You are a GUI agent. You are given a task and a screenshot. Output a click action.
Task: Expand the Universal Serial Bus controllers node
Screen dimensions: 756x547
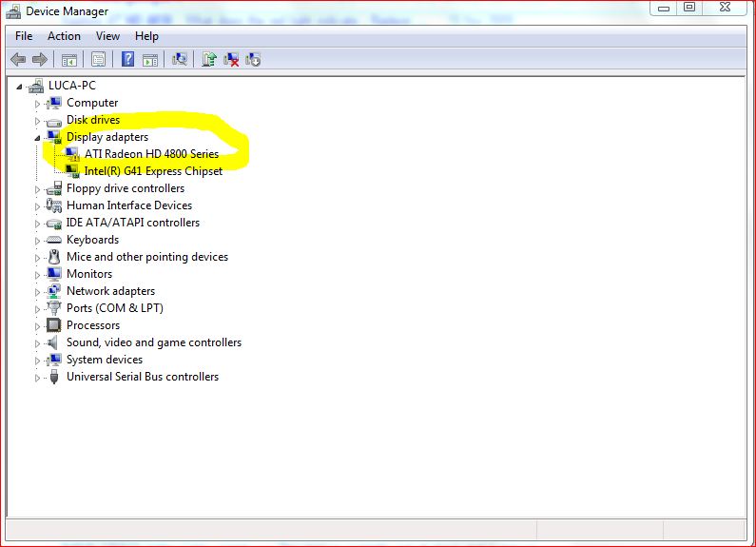click(38, 378)
